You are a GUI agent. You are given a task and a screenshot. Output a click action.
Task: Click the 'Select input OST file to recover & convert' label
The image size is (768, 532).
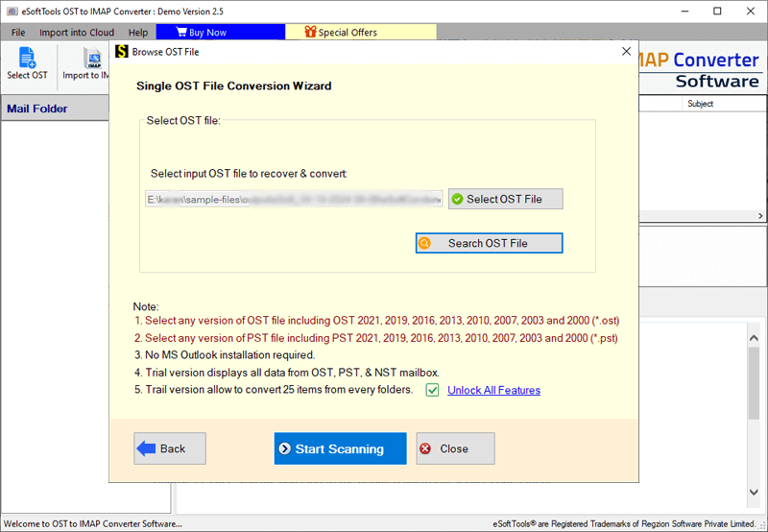coord(249,174)
